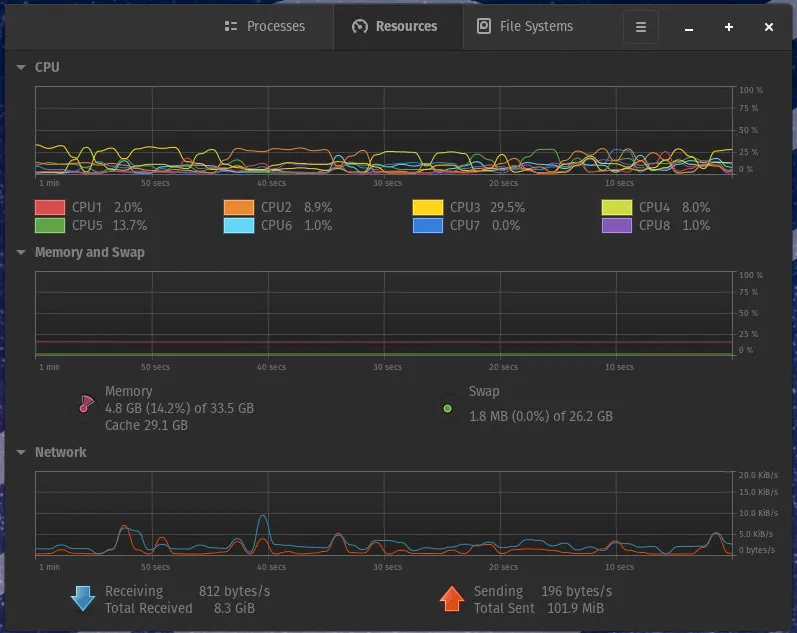Switch to the Processes tab
Viewport: 797px width, 633px height.
pyautogui.click(x=265, y=26)
